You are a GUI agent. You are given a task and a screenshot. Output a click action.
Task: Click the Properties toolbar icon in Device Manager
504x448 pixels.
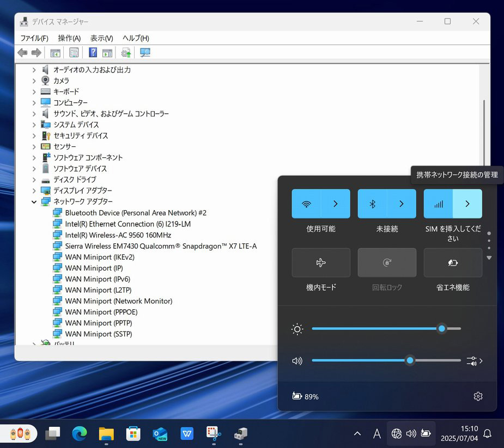tap(74, 53)
